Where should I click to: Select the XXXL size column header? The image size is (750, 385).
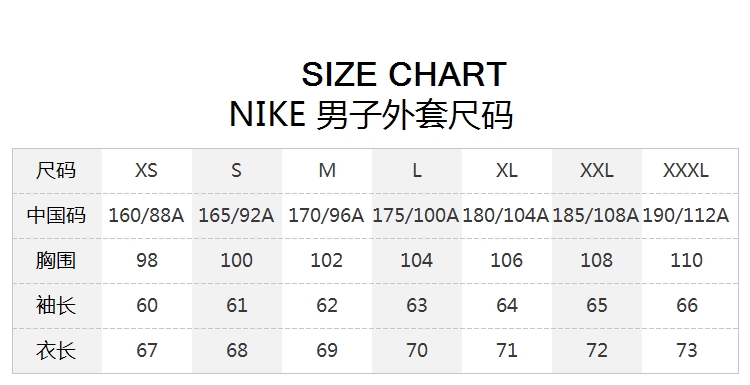(686, 170)
